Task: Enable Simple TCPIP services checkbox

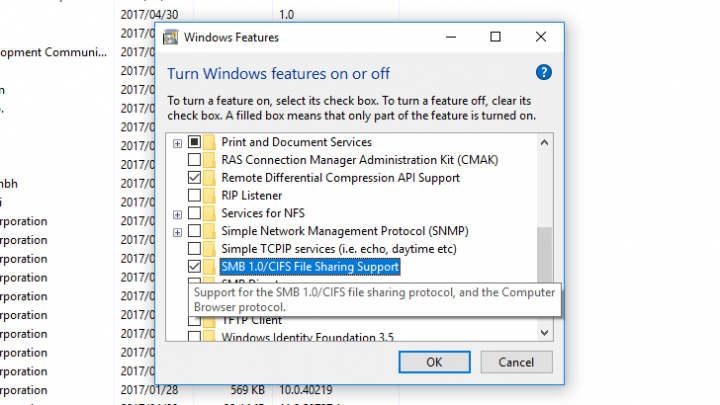Action: point(194,248)
